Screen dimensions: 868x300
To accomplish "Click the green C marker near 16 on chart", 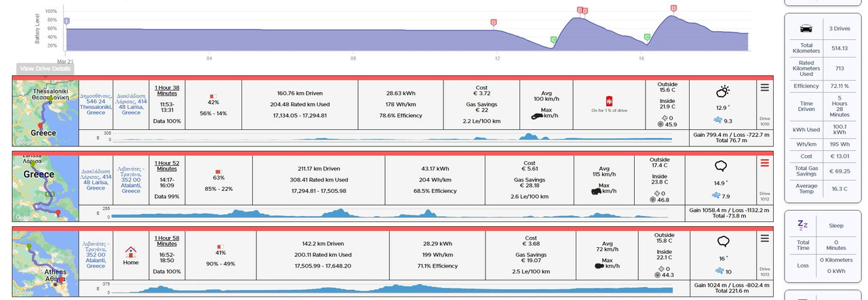I will coord(647,37).
